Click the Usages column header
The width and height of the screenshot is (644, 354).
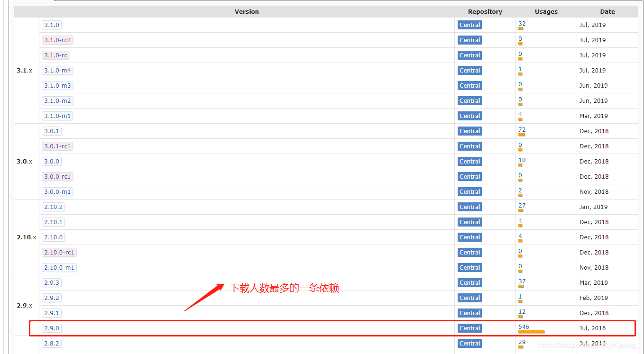546,12
